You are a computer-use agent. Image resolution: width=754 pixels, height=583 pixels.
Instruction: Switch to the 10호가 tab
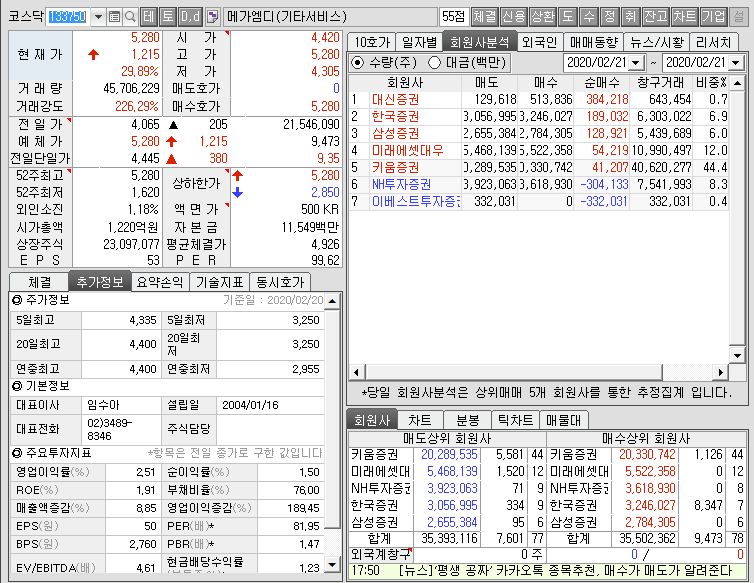click(371, 42)
